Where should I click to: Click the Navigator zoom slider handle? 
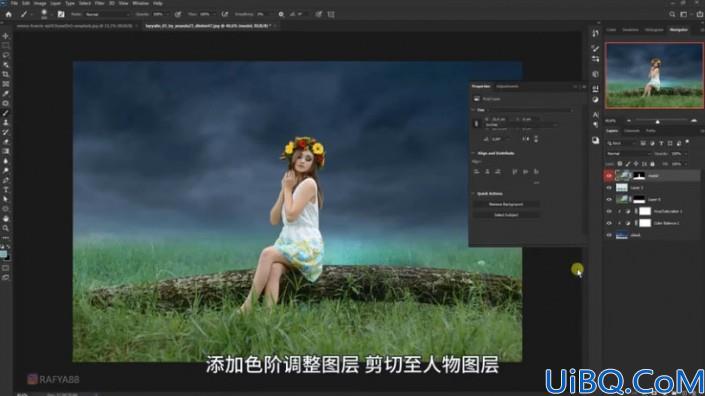pyautogui.click(x=657, y=121)
